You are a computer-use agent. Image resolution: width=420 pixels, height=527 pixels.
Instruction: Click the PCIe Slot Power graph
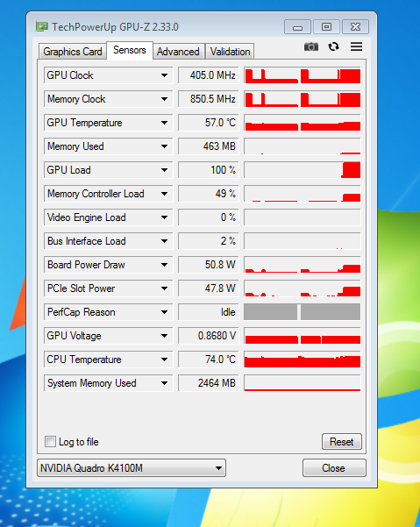pyautogui.click(x=303, y=288)
